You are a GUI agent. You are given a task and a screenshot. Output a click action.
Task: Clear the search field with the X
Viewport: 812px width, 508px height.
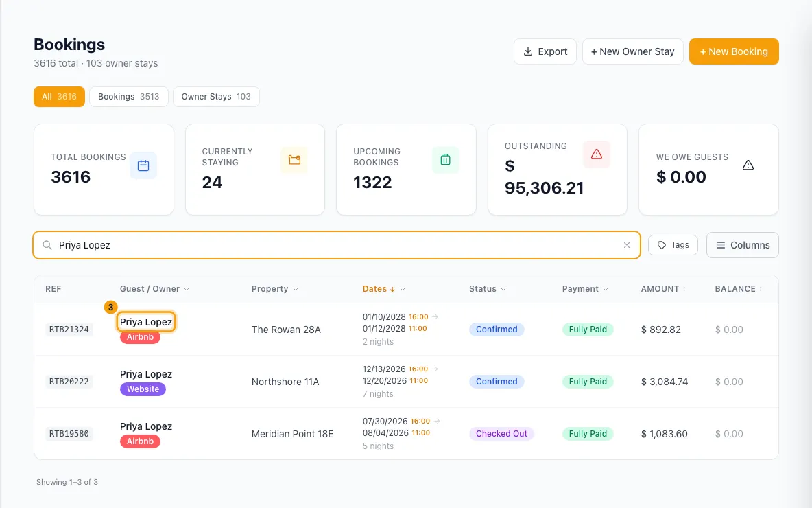click(x=627, y=245)
